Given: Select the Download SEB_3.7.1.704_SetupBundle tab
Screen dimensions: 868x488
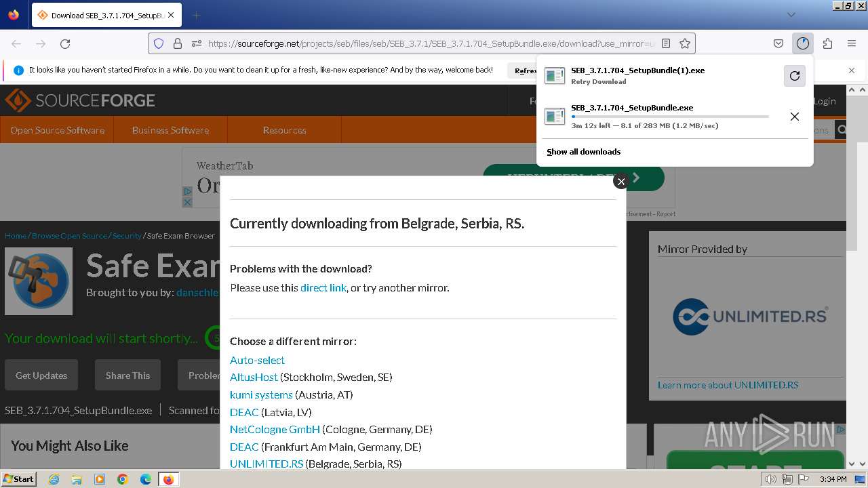Looking at the screenshot, I should click(x=106, y=15).
